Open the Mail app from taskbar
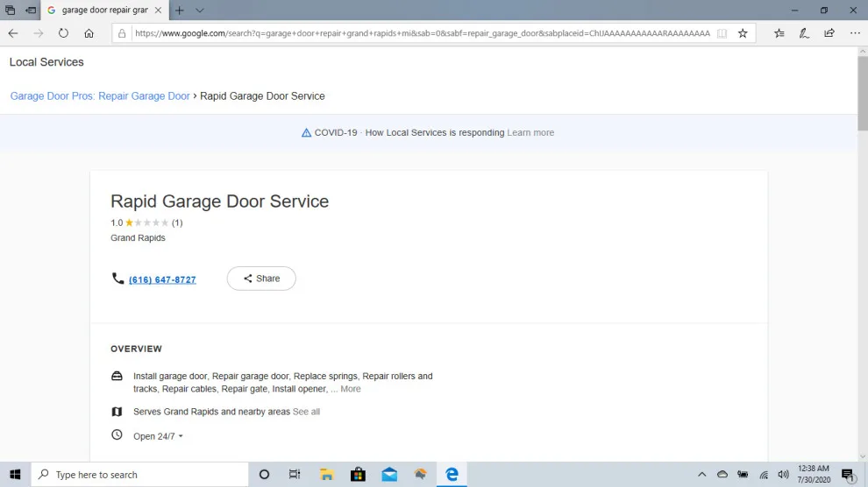868x487 pixels. [x=389, y=474]
